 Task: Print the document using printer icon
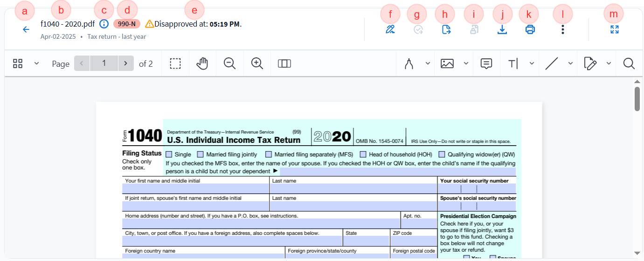[530, 30]
